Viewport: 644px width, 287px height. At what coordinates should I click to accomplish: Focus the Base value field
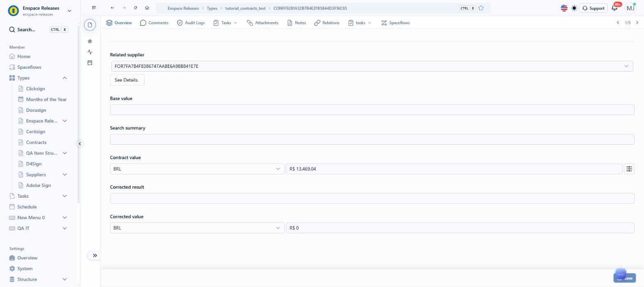372,110
